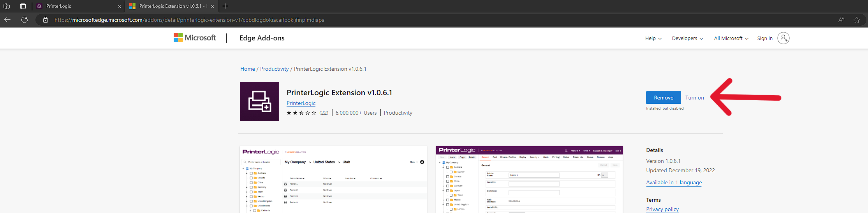Click Updated December 19, 2022 text
Screen dimensions: 868x213
click(680, 170)
